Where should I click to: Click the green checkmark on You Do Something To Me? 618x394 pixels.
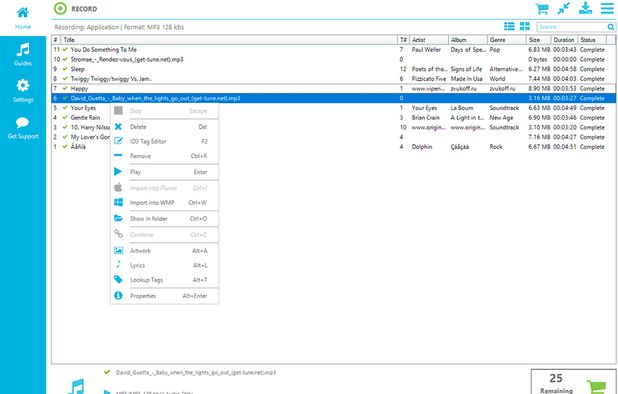point(65,49)
